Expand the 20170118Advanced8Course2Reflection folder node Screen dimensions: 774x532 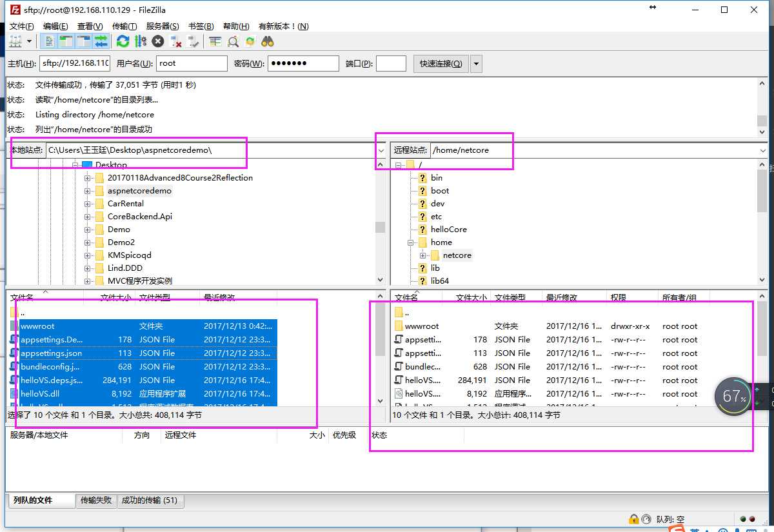(x=87, y=178)
